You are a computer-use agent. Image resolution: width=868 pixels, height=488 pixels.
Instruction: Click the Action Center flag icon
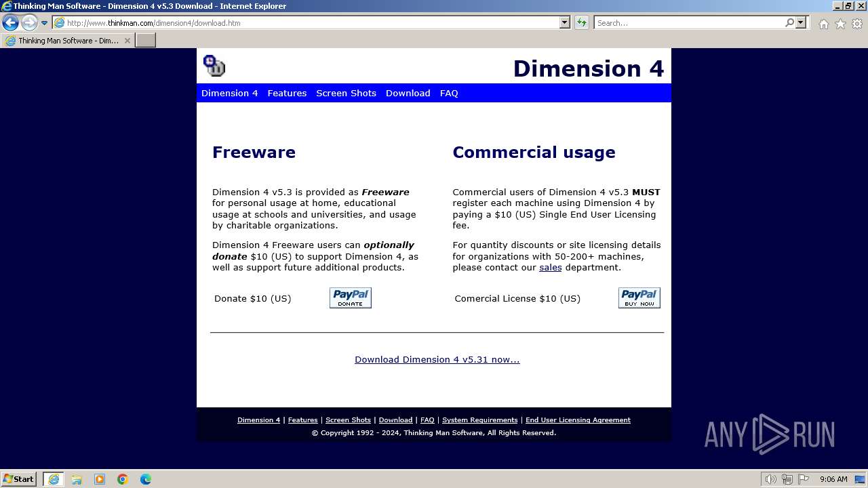[803, 479]
